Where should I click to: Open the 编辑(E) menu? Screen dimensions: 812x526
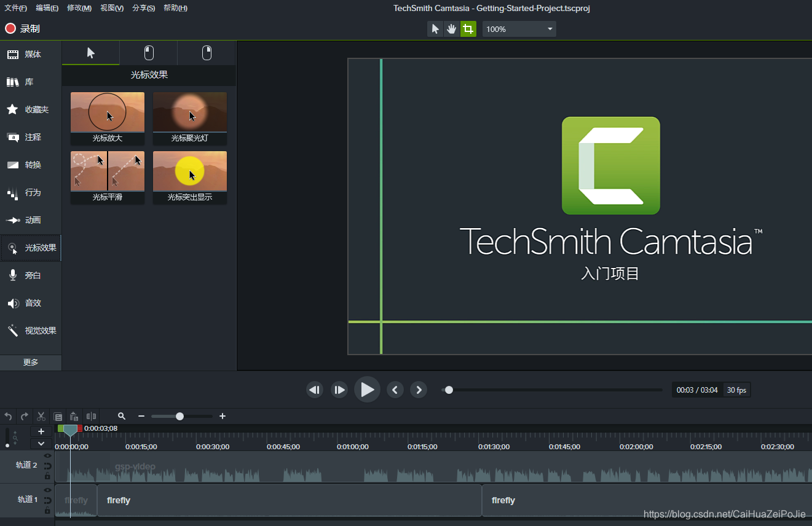(x=47, y=8)
